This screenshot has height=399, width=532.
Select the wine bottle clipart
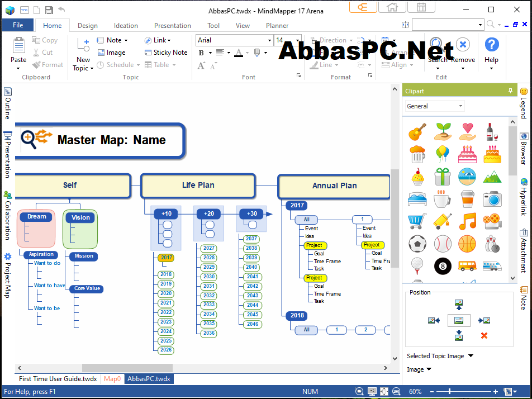click(492, 132)
